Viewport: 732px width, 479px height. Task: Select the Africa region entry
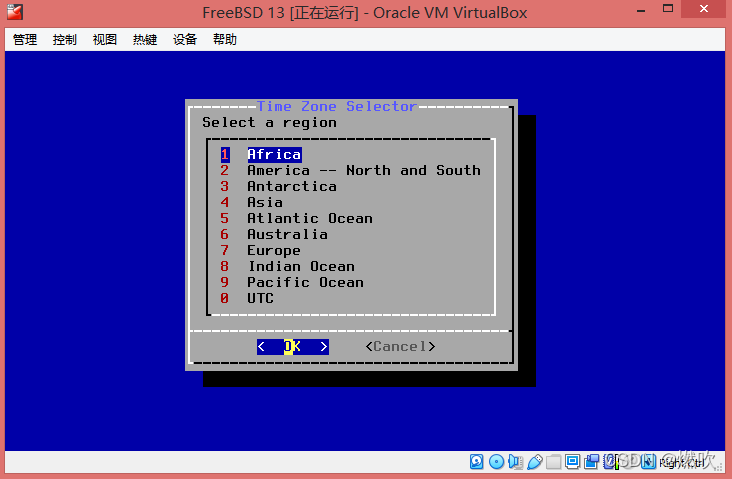(274, 155)
